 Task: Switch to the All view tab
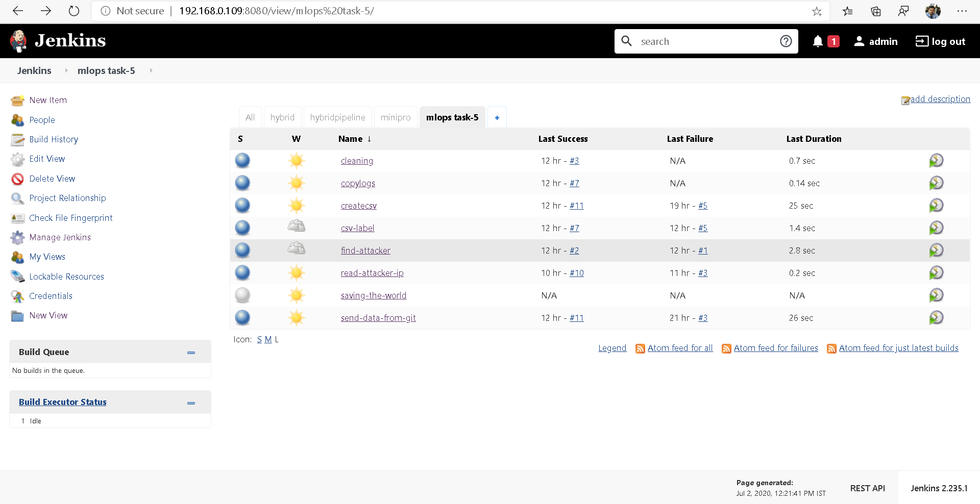pos(250,117)
